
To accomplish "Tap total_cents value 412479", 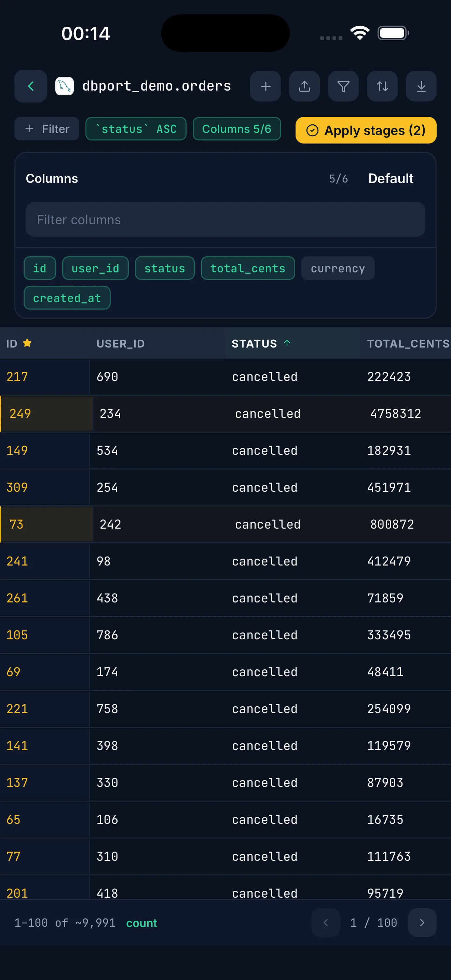I will [x=389, y=561].
